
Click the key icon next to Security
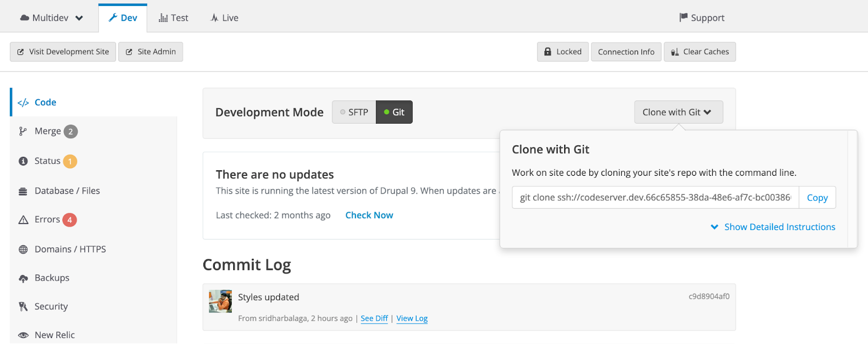[x=23, y=307]
